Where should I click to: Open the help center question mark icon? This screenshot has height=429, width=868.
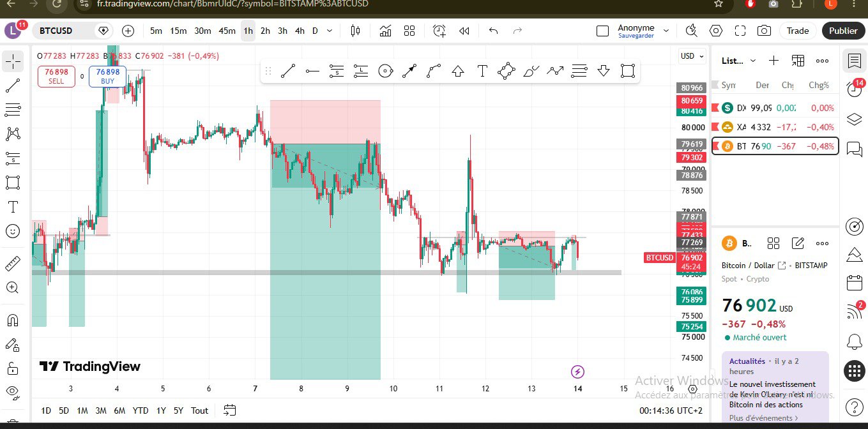[x=854, y=407]
